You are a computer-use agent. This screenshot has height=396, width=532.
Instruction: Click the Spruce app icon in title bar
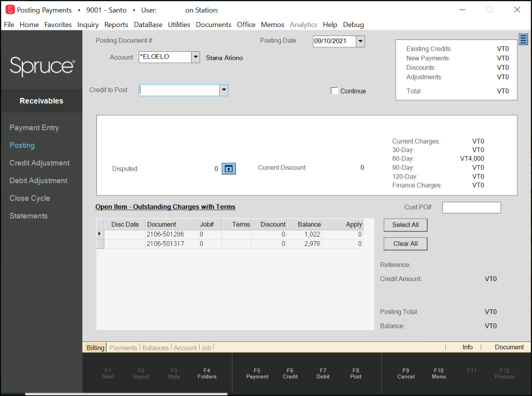tap(10, 10)
